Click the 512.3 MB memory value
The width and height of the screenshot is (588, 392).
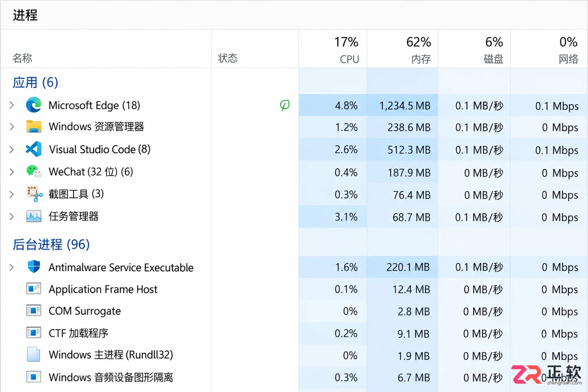tap(409, 150)
